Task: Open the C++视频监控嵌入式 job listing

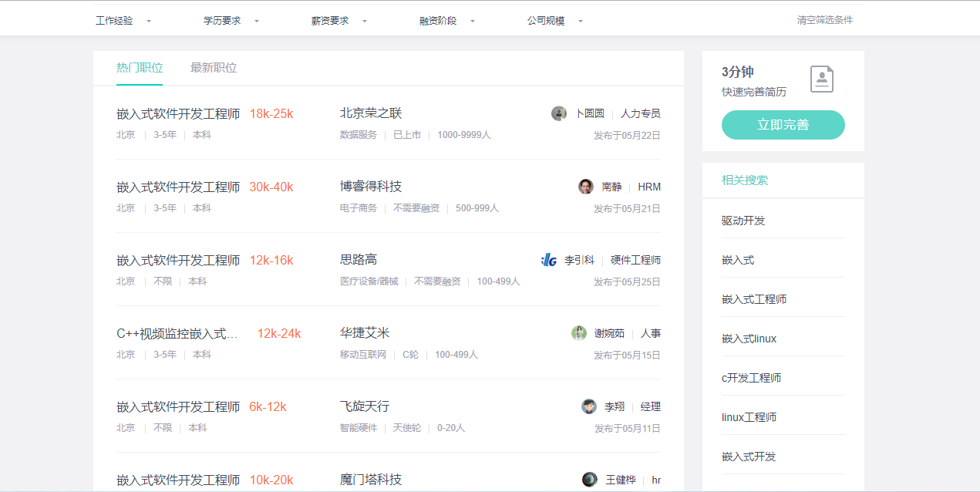Action: point(177,333)
